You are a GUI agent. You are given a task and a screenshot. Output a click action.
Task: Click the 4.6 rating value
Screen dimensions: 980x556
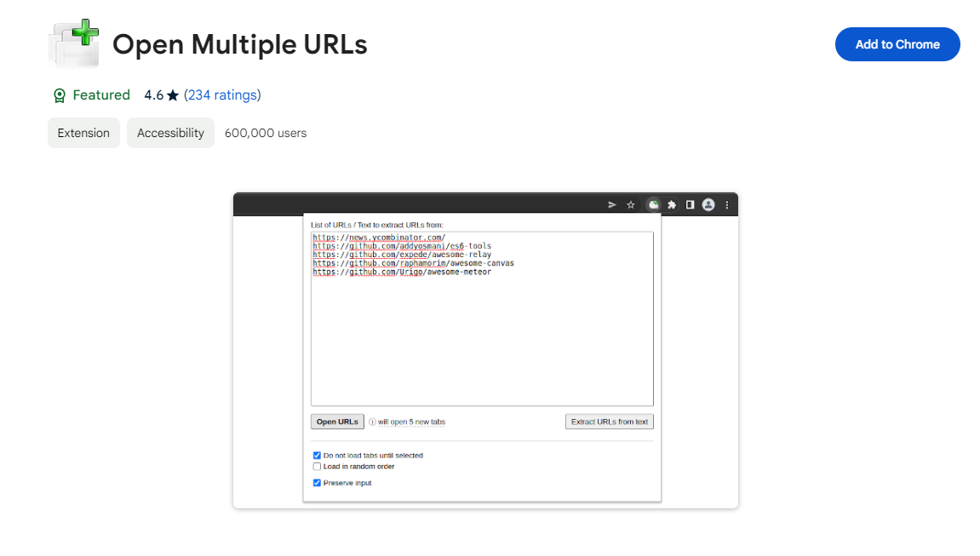pyautogui.click(x=154, y=95)
